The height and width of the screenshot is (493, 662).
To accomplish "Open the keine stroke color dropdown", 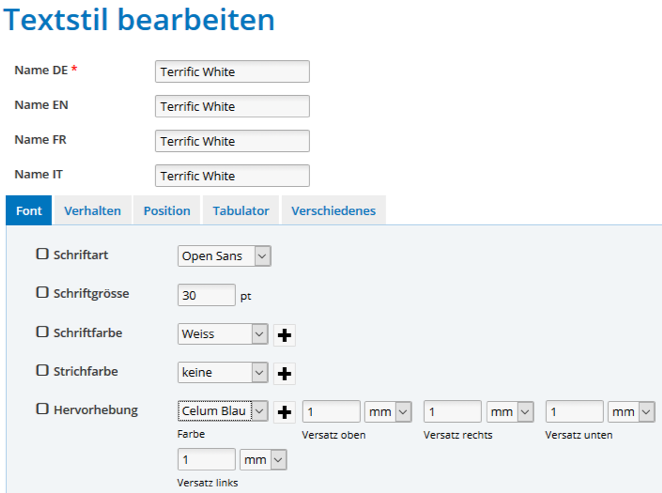I will [223, 372].
